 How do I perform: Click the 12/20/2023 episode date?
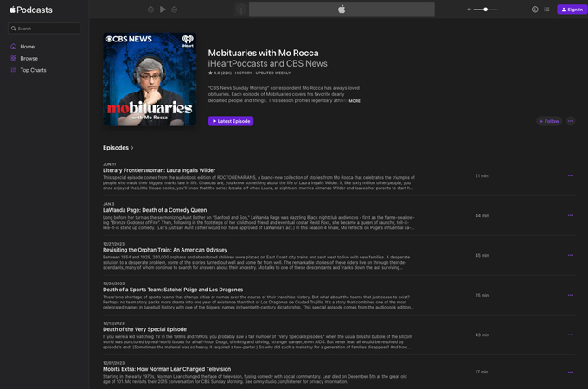[113, 284]
